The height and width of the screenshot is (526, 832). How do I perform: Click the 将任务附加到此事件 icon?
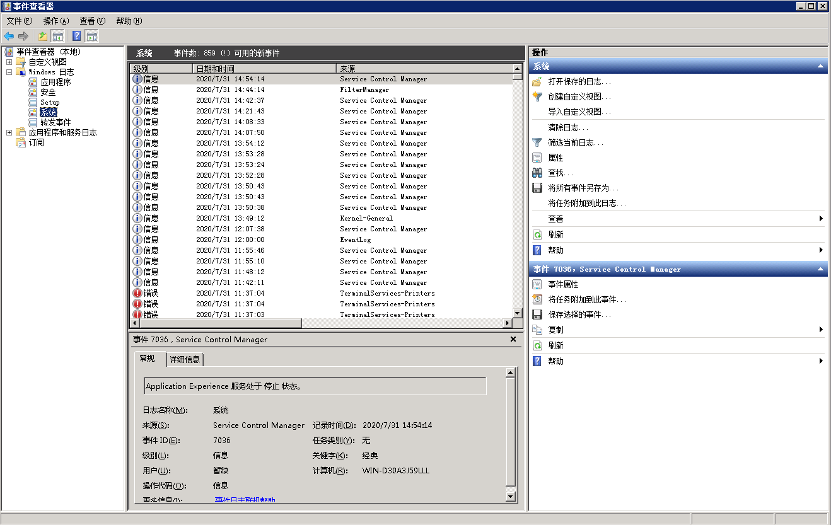pyautogui.click(x=537, y=299)
